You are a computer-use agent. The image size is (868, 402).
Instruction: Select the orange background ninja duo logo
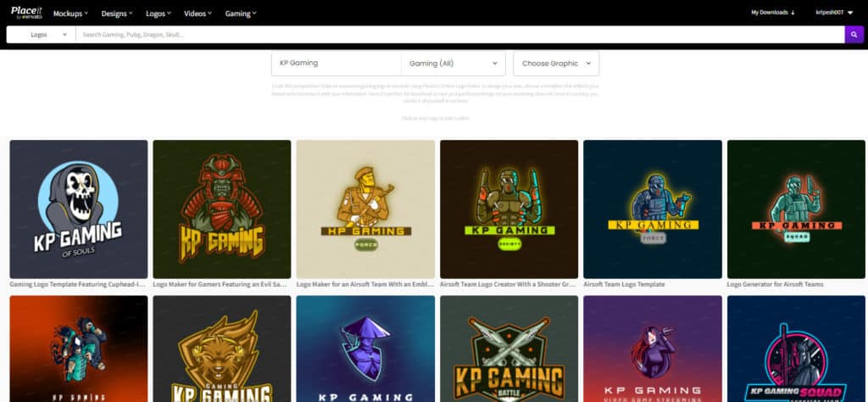coord(79,349)
